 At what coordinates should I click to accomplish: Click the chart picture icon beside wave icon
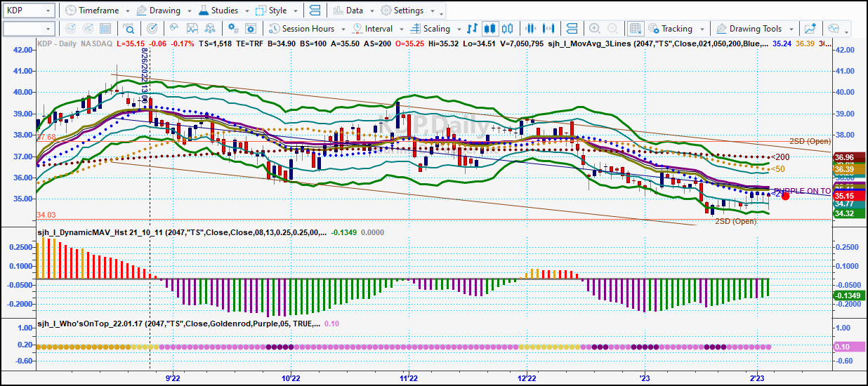tap(192, 29)
